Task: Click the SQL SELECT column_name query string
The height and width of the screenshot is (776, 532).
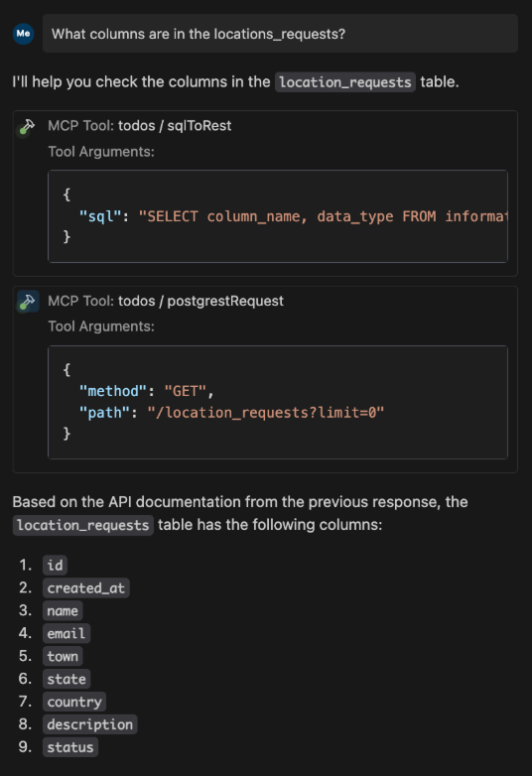Action: coord(323,216)
